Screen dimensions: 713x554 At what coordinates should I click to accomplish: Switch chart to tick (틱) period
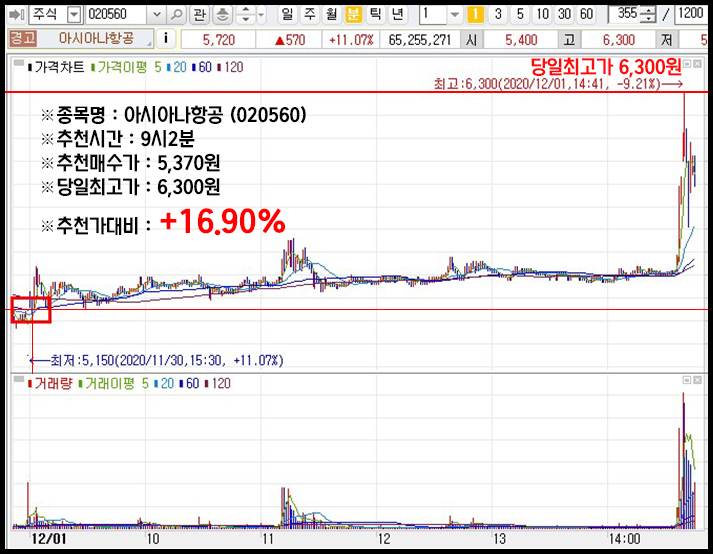click(x=375, y=14)
